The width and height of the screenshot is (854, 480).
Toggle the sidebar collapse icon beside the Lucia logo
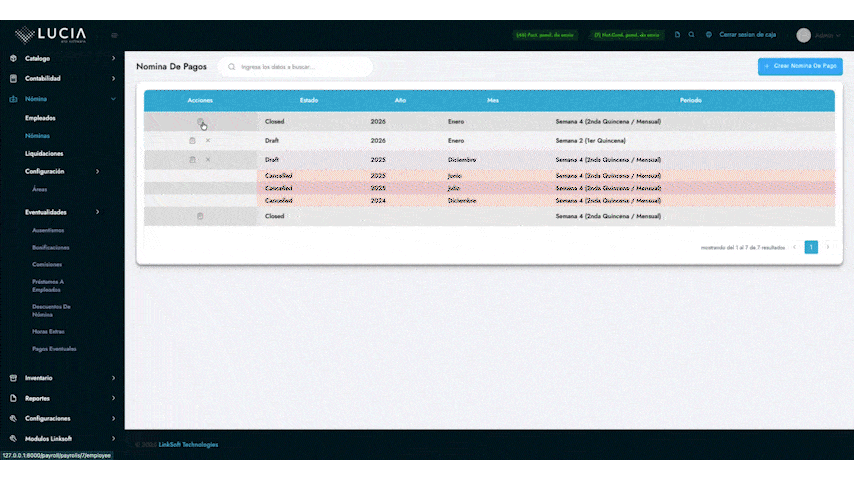pos(114,36)
